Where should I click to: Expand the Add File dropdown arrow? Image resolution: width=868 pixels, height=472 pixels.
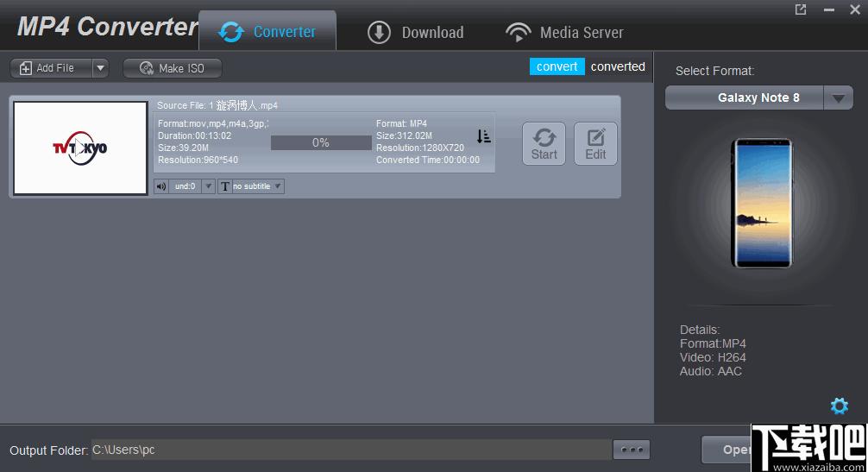100,68
